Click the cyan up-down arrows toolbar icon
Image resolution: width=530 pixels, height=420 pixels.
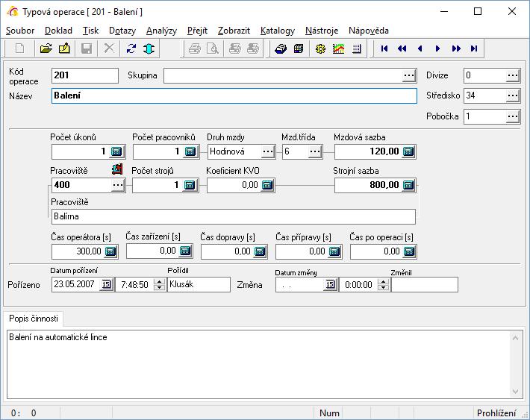coord(149,48)
